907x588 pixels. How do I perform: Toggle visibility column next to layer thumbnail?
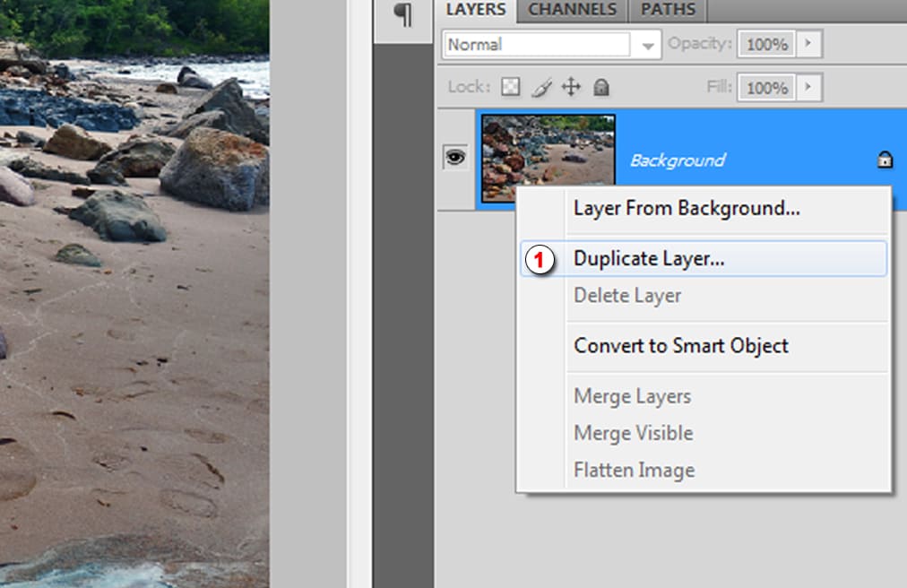click(454, 155)
